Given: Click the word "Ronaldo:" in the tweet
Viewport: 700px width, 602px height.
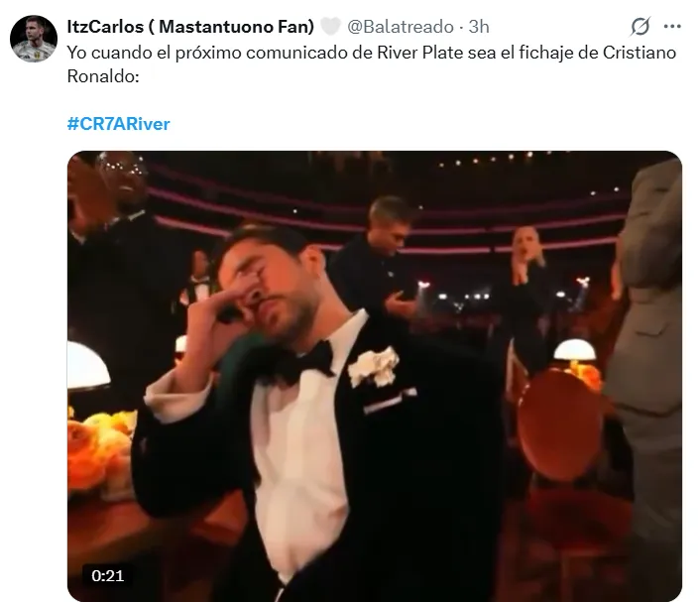Looking at the screenshot, I should click(x=99, y=75).
